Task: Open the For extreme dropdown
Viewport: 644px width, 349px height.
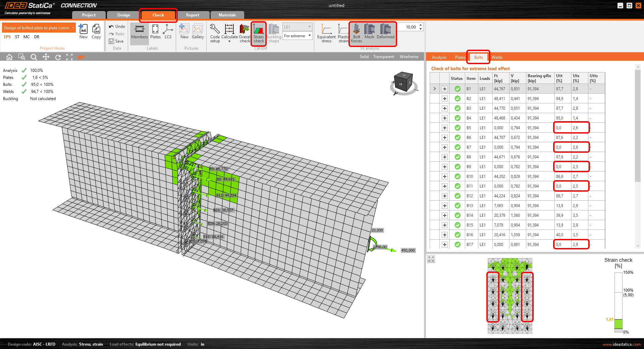Action: pos(309,36)
